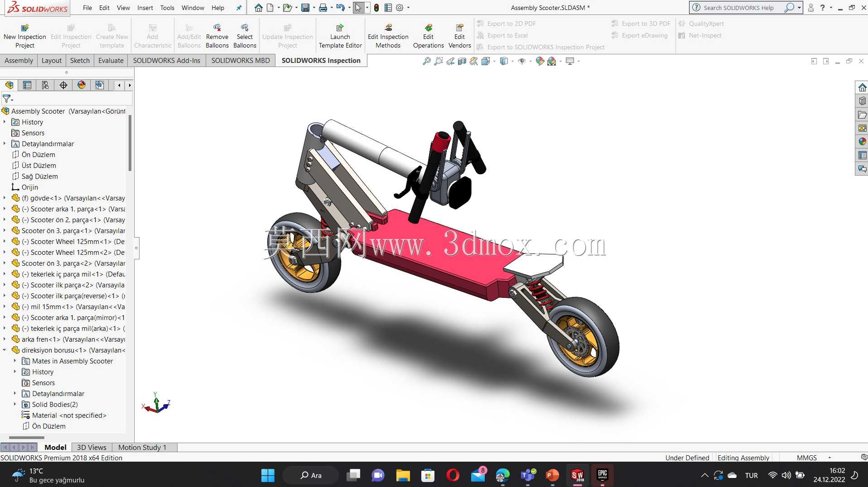The image size is (868, 487).
Task: Click Remove Balloons tool
Action: (x=217, y=36)
